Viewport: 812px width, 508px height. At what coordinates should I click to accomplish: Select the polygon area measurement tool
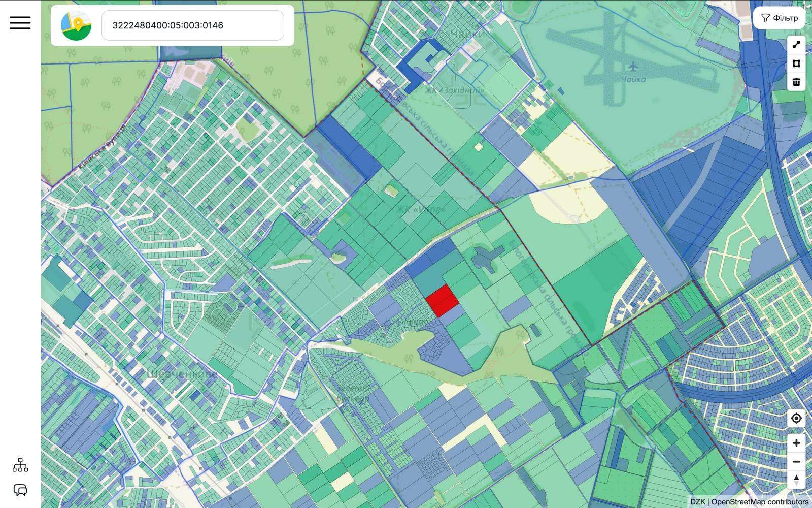pyautogui.click(x=796, y=63)
